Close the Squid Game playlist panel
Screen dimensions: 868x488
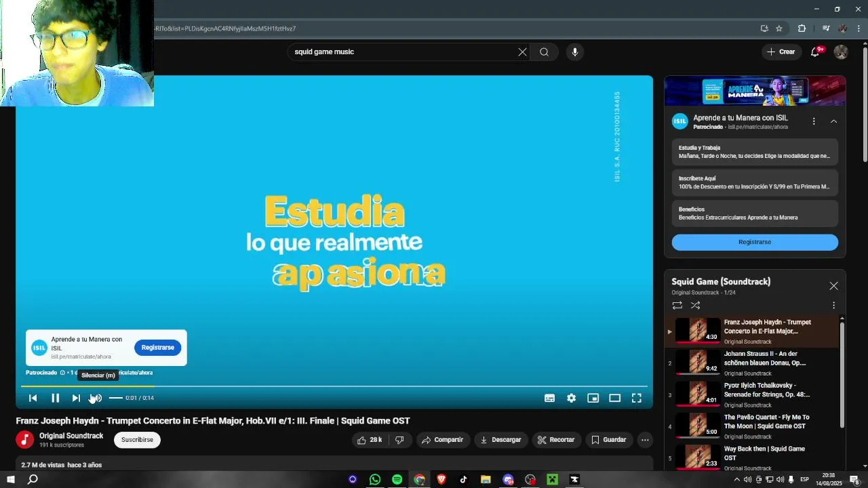(833, 286)
